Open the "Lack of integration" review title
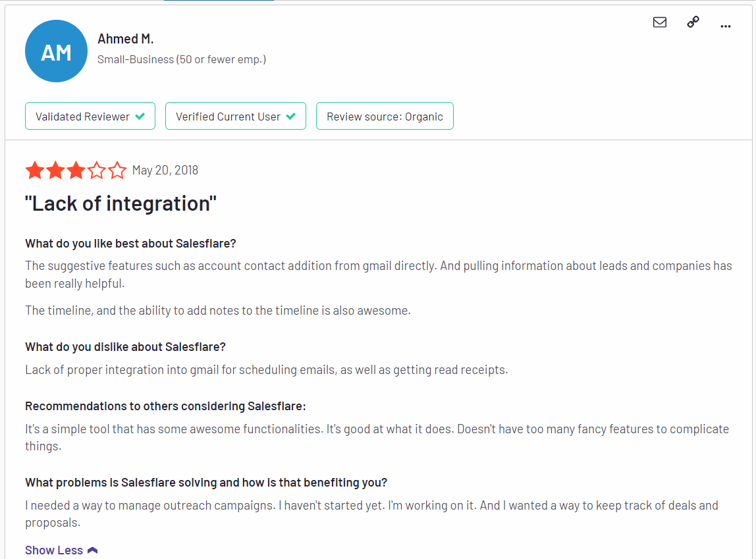756x559 pixels. 121,203
